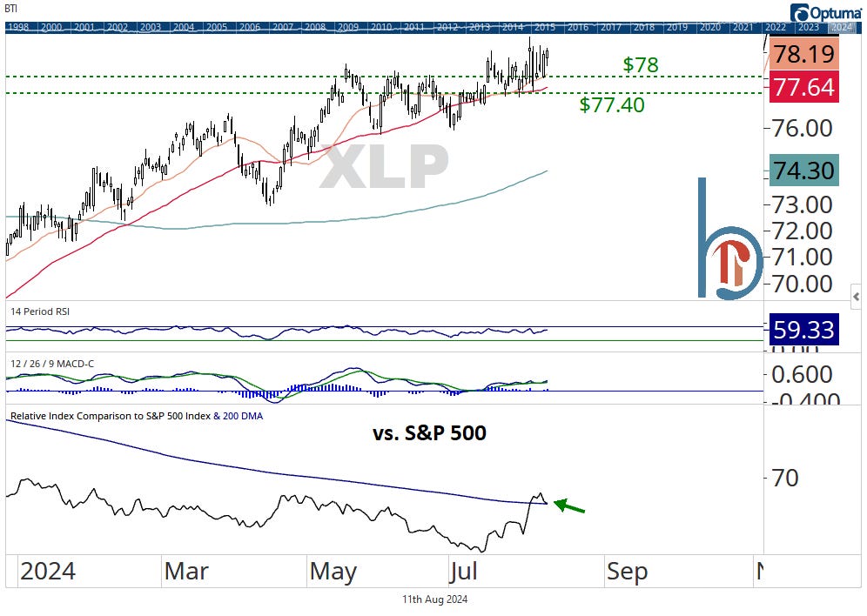This screenshot has width=867, height=616.
Task: Select year 2002 in the top timeline
Action: point(118,27)
